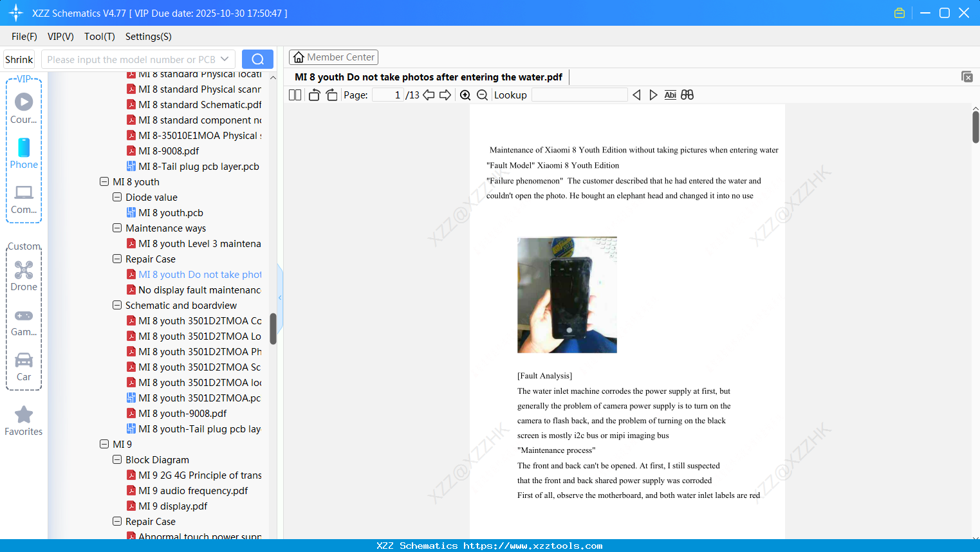Find the previous Lookup match
Image resolution: width=980 pixels, height=552 pixels.
pos(636,95)
